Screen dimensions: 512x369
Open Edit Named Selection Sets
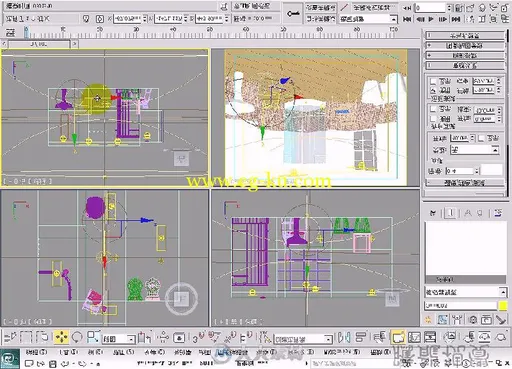point(265,338)
